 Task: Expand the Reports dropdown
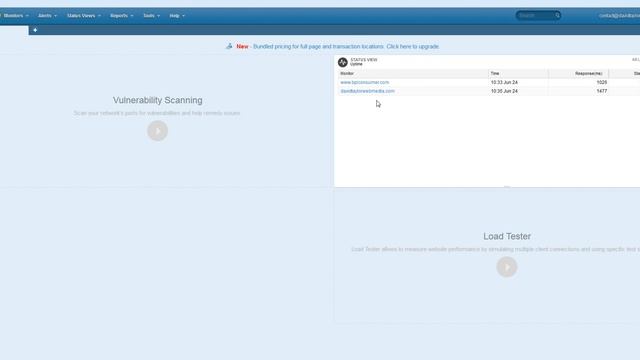(122, 16)
